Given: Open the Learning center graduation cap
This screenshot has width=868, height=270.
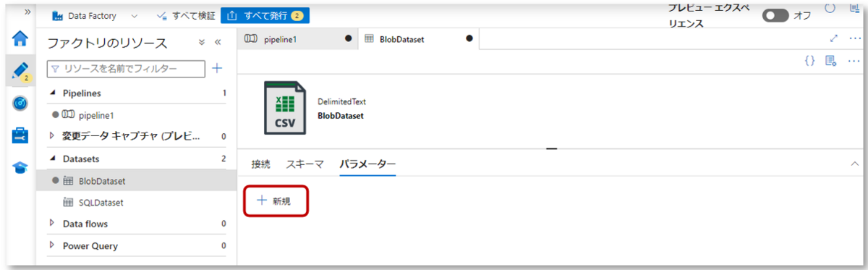Looking at the screenshot, I should [20, 168].
